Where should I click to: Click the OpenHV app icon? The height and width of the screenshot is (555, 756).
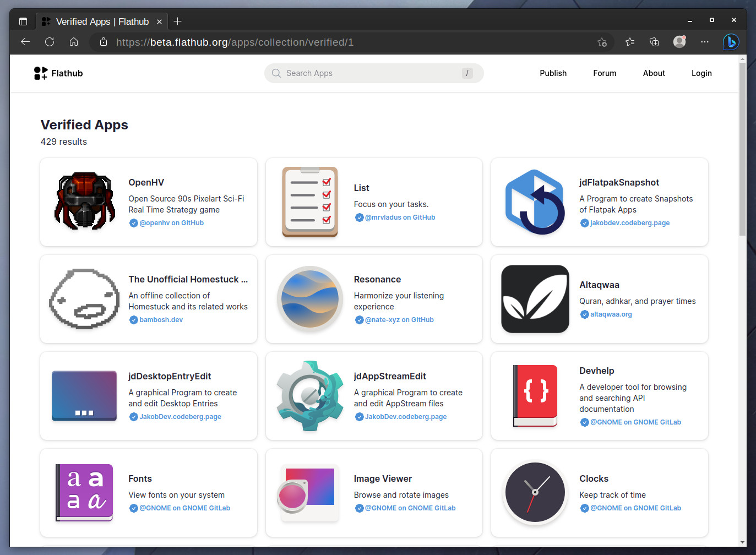85,202
